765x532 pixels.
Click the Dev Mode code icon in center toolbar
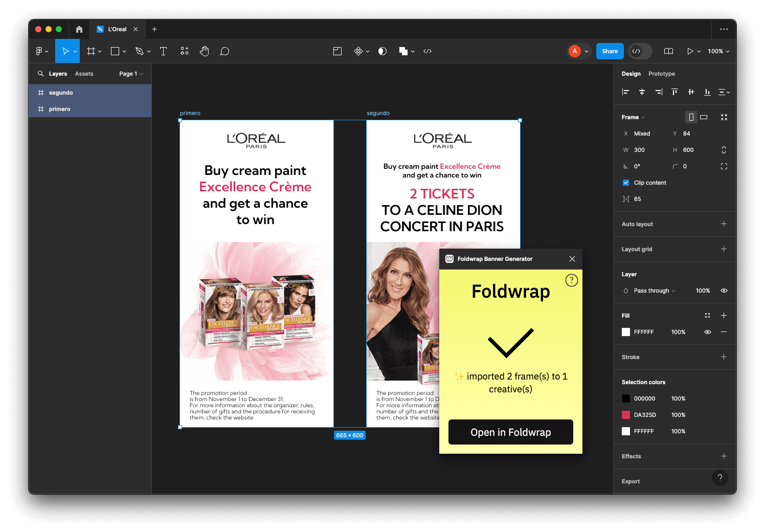point(427,51)
